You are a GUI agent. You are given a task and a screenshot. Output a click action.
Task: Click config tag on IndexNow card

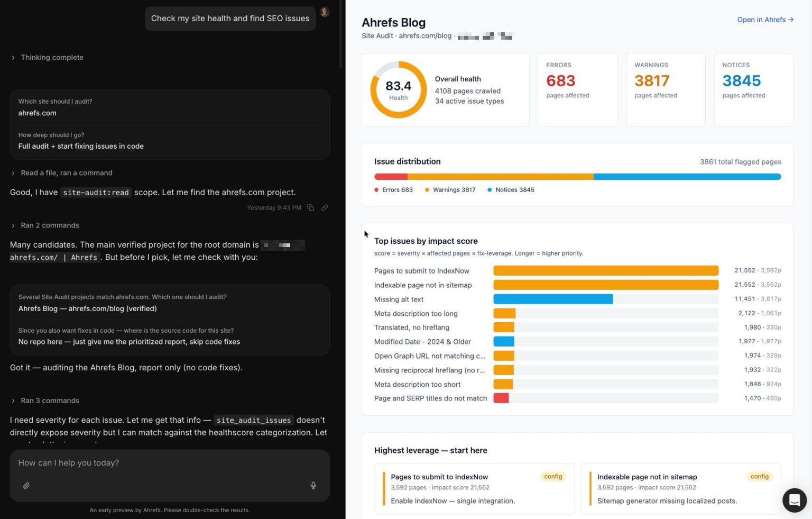click(x=553, y=477)
